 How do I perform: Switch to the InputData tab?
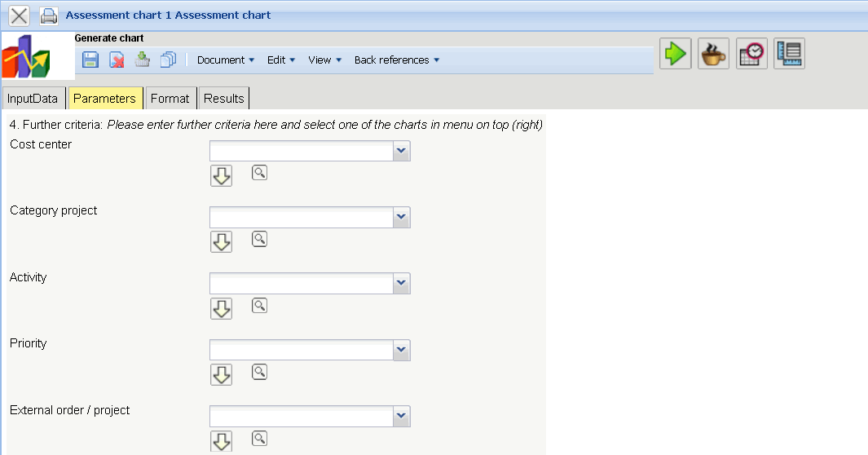[33, 99]
